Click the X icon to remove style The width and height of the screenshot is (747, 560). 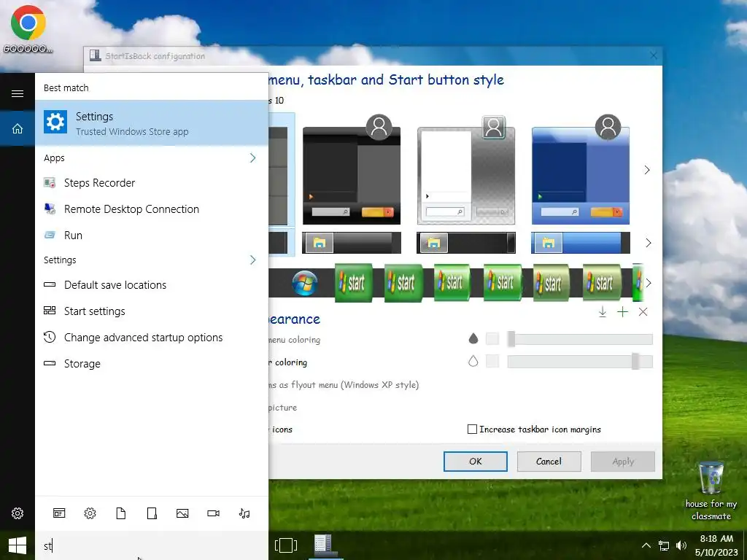pyautogui.click(x=643, y=312)
